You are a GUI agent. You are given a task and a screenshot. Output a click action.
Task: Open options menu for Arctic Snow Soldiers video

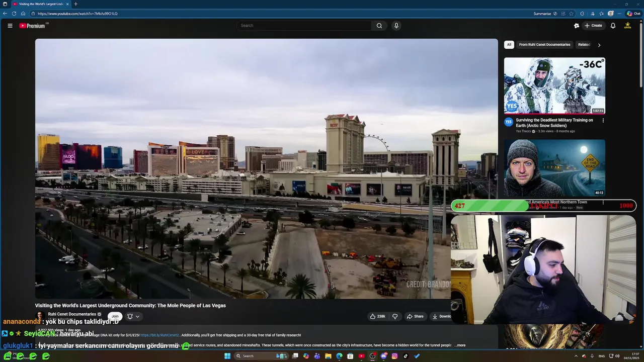click(x=603, y=120)
